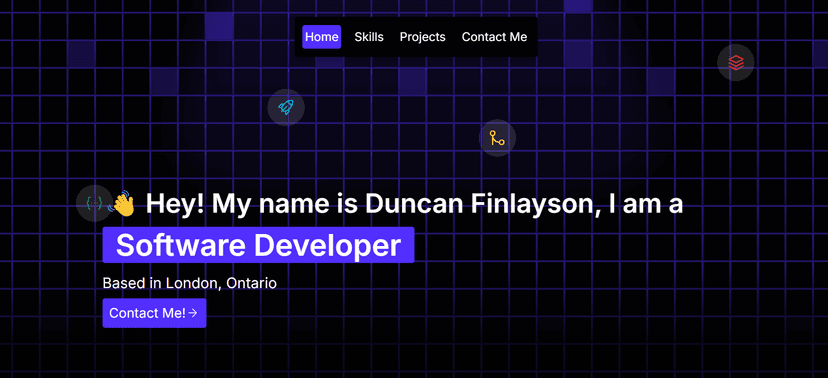Click the curly braces code icon
The width and height of the screenshot is (828, 378).
[x=94, y=202]
